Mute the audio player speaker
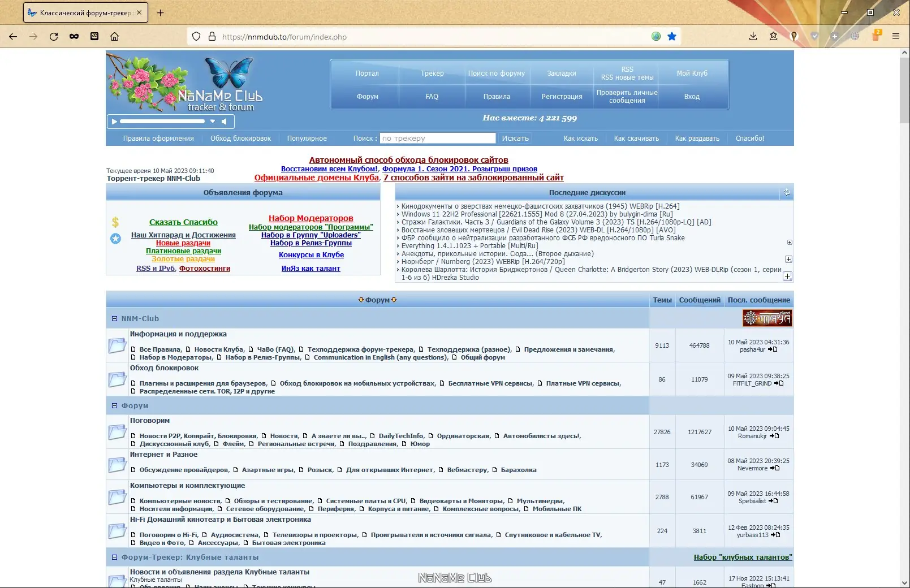 click(225, 122)
